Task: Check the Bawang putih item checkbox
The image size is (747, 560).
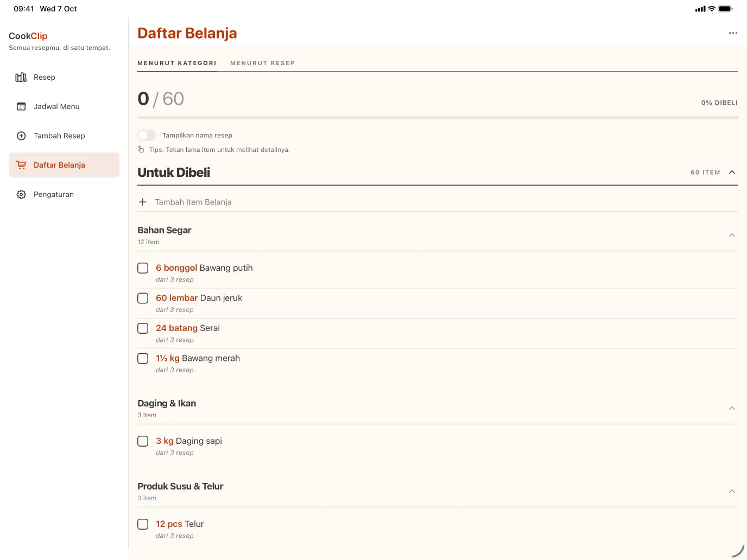Action: [x=143, y=268]
